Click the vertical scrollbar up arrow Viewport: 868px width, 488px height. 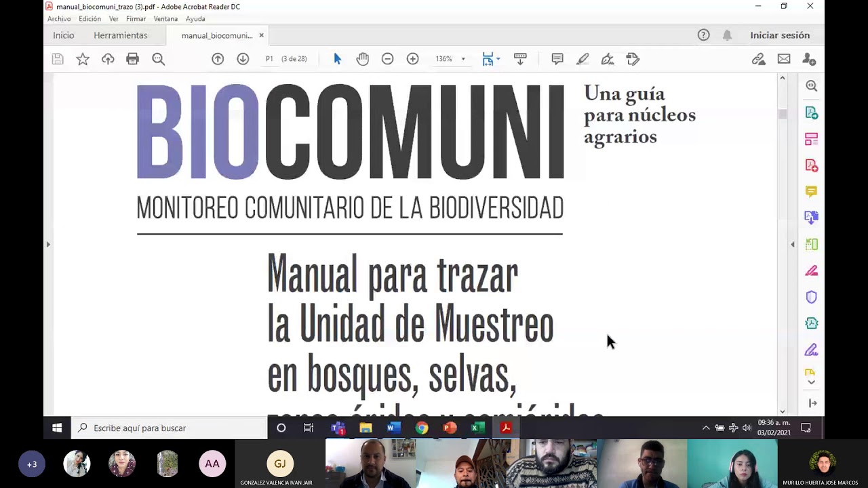point(782,79)
